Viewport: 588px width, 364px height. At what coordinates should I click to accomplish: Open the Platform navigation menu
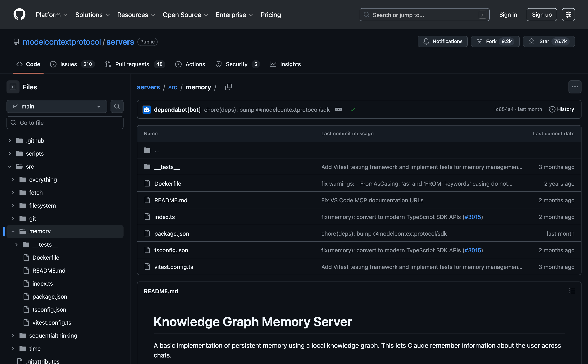(52, 15)
